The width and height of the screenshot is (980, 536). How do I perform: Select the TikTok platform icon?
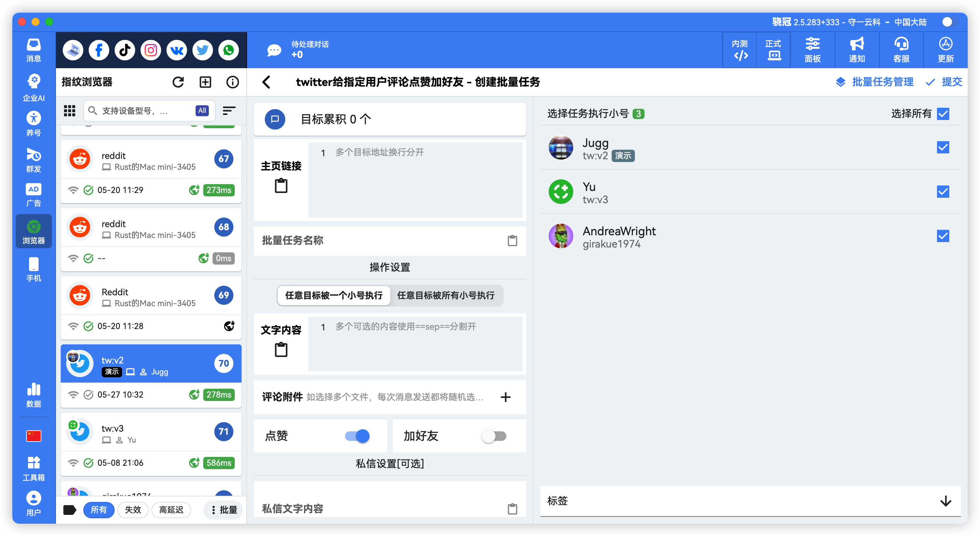tap(125, 50)
